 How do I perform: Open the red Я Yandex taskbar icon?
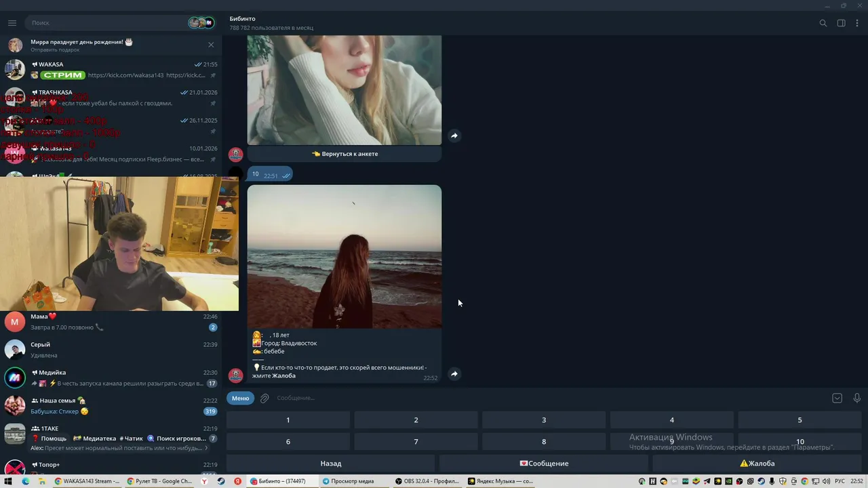tap(238, 481)
